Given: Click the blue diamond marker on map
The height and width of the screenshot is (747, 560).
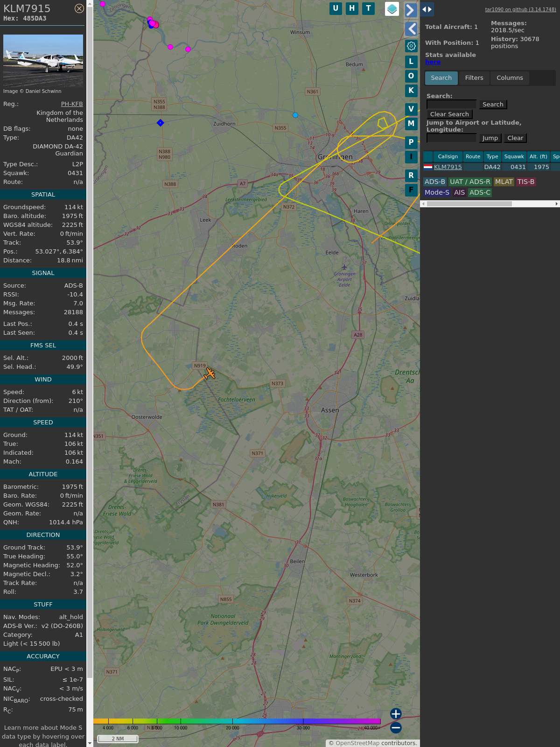Looking at the screenshot, I should [x=161, y=123].
